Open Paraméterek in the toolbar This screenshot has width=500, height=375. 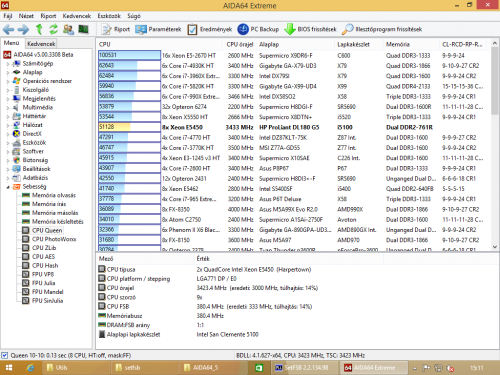(x=158, y=29)
